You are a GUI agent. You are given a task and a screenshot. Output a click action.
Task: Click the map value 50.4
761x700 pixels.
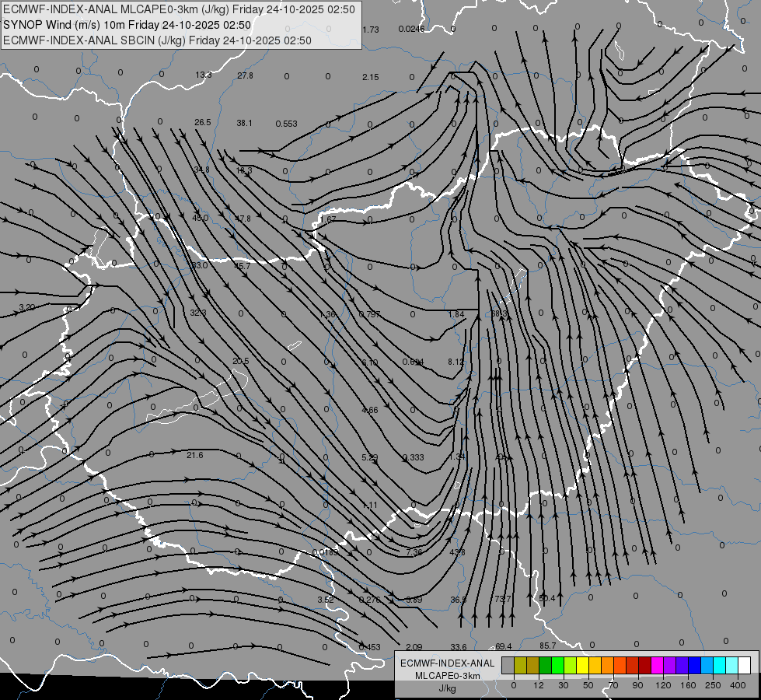[x=547, y=598]
